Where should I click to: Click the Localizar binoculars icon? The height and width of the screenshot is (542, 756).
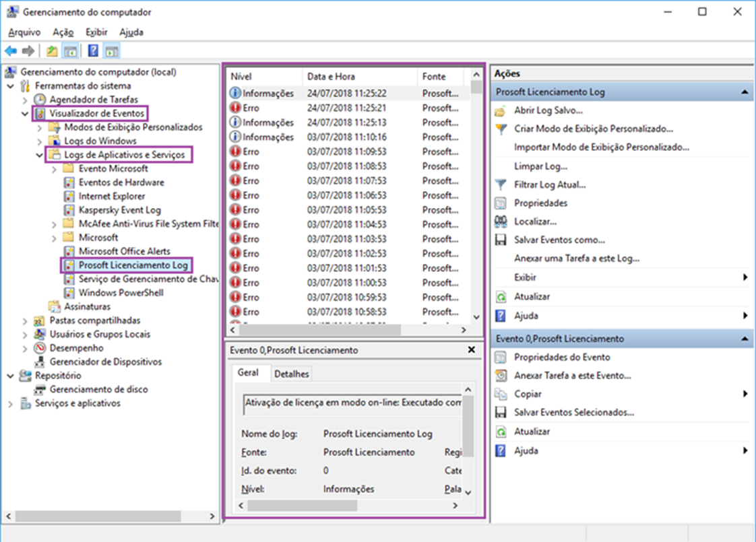(x=501, y=222)
